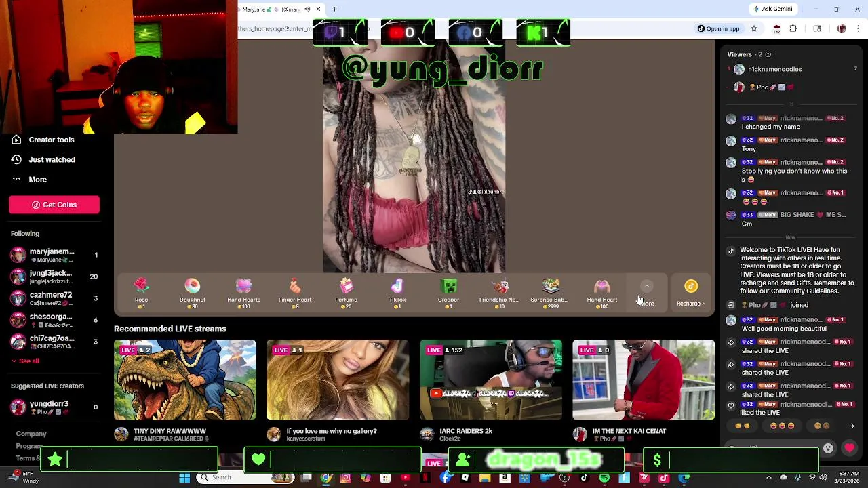Click Recommended LIVE streams heading
Viewport: 868px width, 488px height.
pos(170,329)
